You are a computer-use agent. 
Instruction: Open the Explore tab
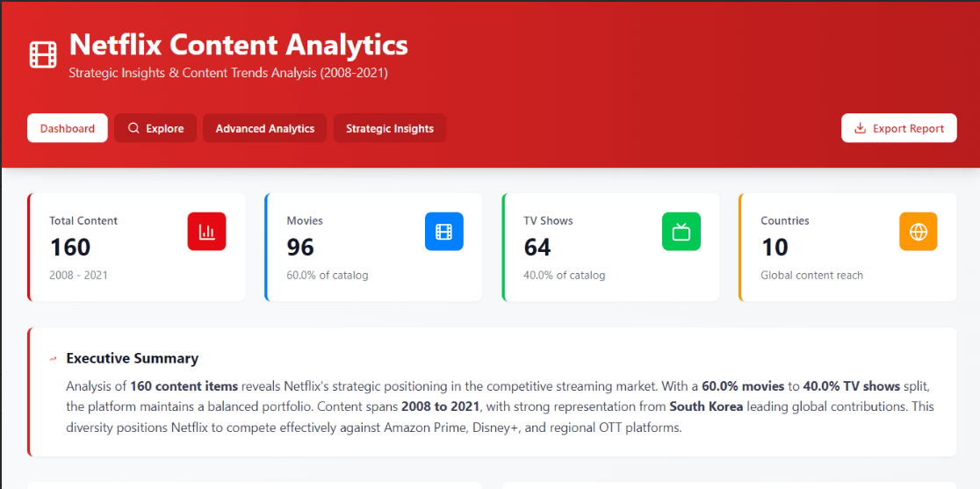click(x=155, y=128)
